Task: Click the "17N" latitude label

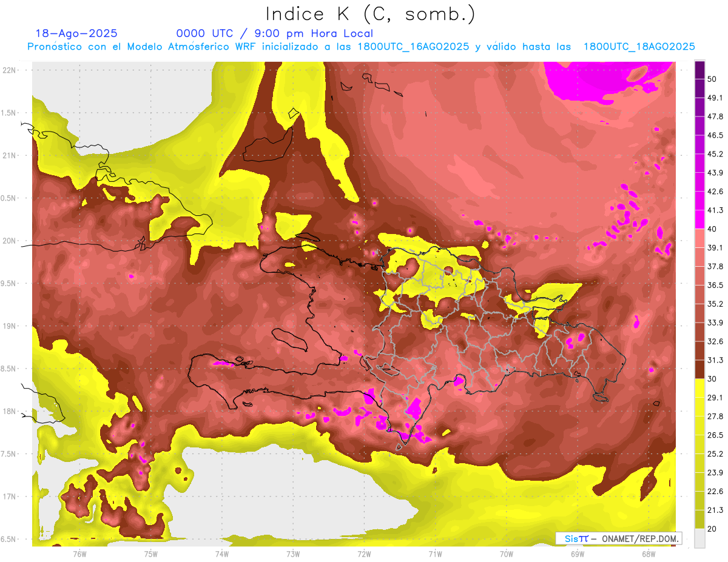Action: [10, 497]
